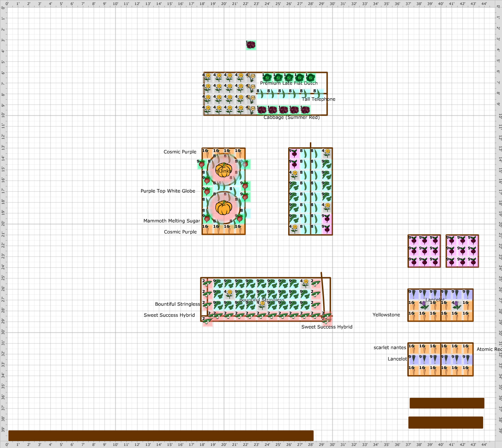The height and width of the screenshot is (448, 502).
Task: Select the lone red cabbage outside all beds
Action: click(x=251, y=45)
